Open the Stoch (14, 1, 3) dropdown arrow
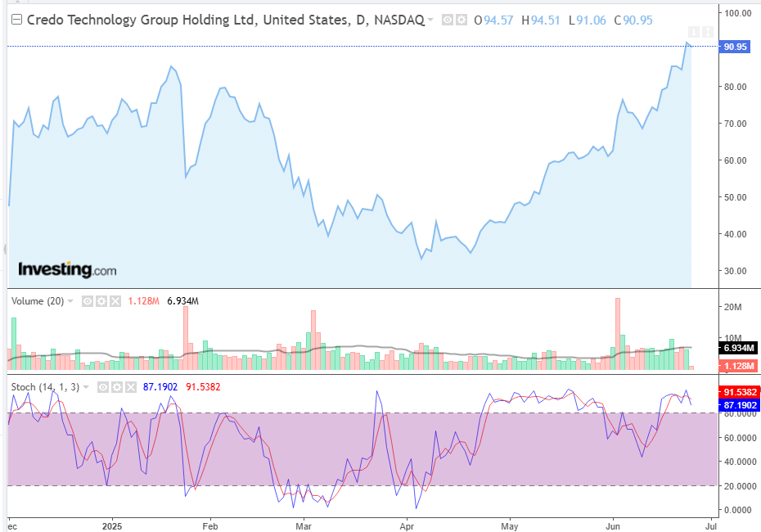This screenshot has height=532, width=761. point(86,387)
